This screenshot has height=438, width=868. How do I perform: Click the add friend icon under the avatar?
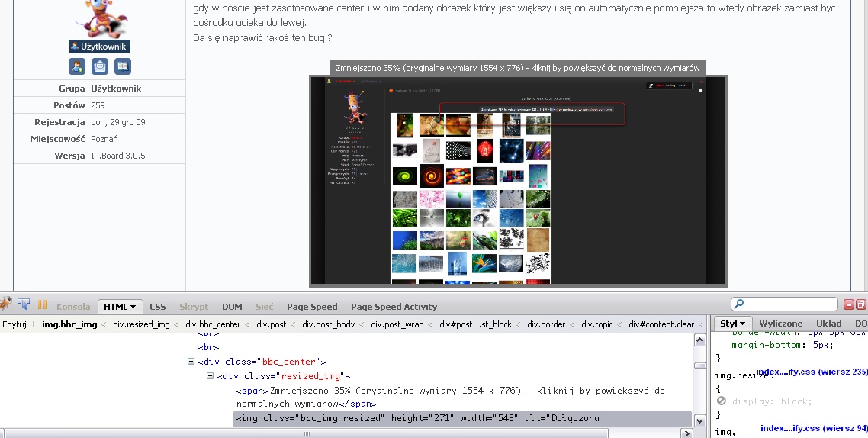pyautogui.click(x=77, y=66)
